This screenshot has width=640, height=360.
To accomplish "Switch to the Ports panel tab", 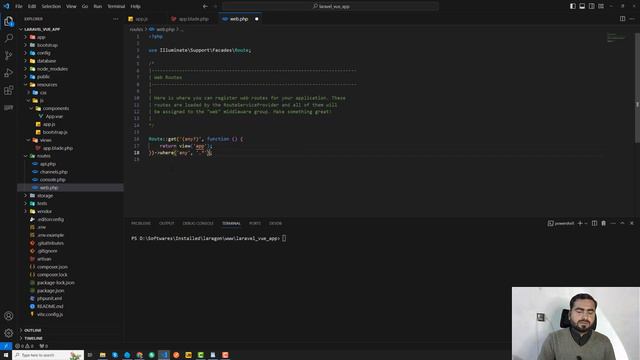I will coord(255,223).
